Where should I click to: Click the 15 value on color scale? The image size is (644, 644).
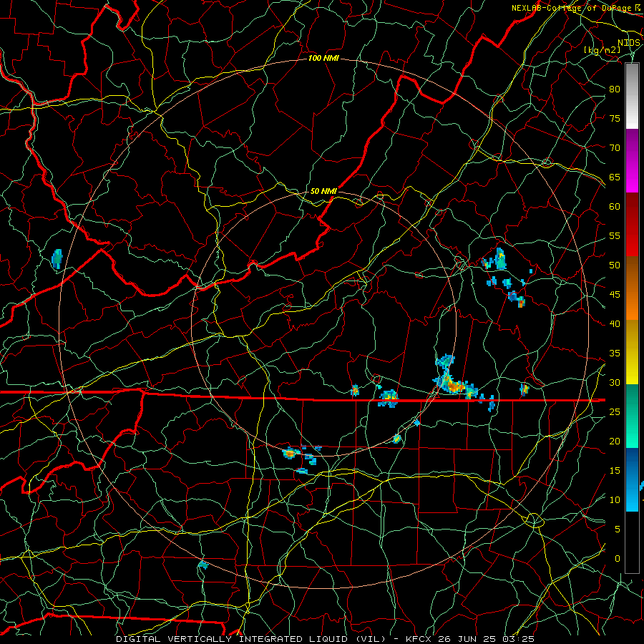(x=615, y=471)
